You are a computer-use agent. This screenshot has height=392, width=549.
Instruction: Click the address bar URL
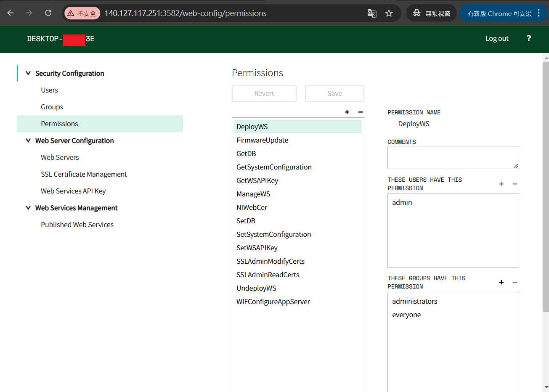pyautogui.click(x=186, y=13)
